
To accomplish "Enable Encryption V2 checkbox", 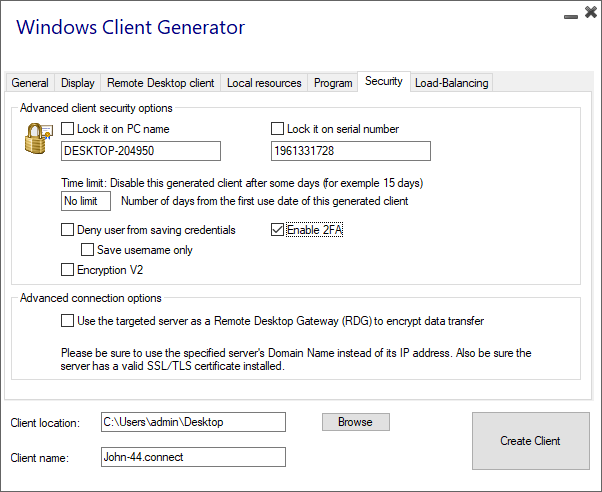I will tap(68, 270).
